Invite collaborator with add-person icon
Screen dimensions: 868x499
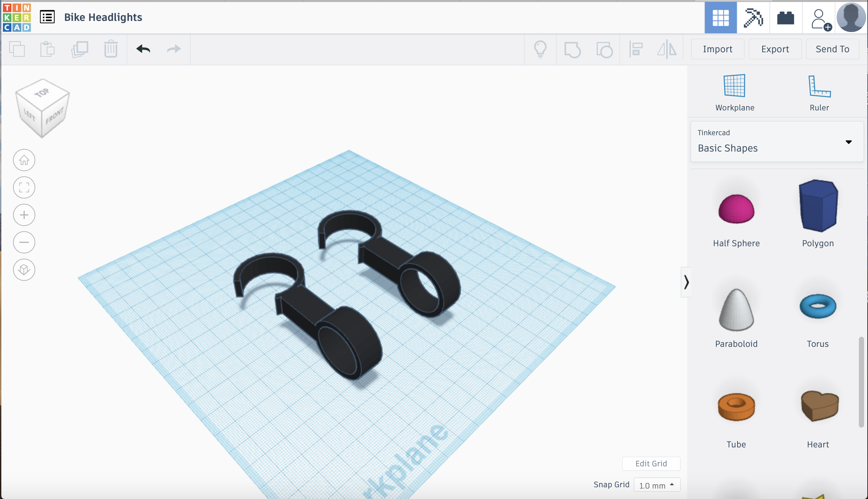click(x=821, y=20)
